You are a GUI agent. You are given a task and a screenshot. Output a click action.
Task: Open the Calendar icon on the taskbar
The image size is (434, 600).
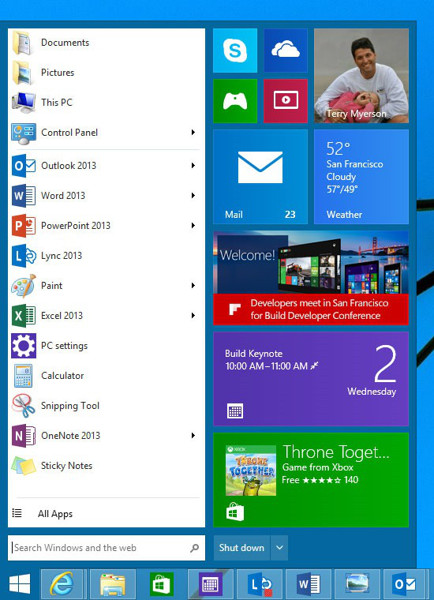pyautogui.click(x=210, y=584)
